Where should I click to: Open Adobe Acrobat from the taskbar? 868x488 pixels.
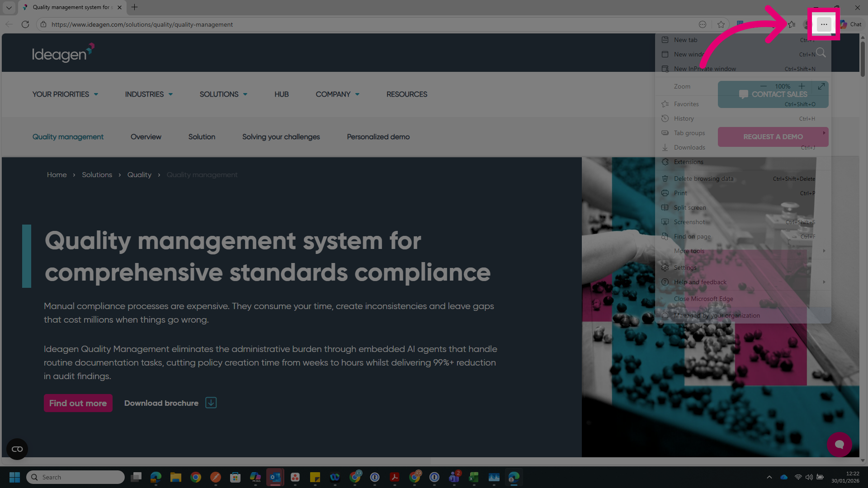click(395, 477)
